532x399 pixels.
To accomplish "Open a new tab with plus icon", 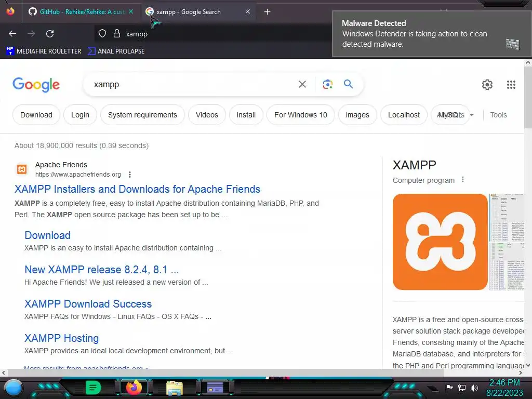I will [x=268, y=12].
